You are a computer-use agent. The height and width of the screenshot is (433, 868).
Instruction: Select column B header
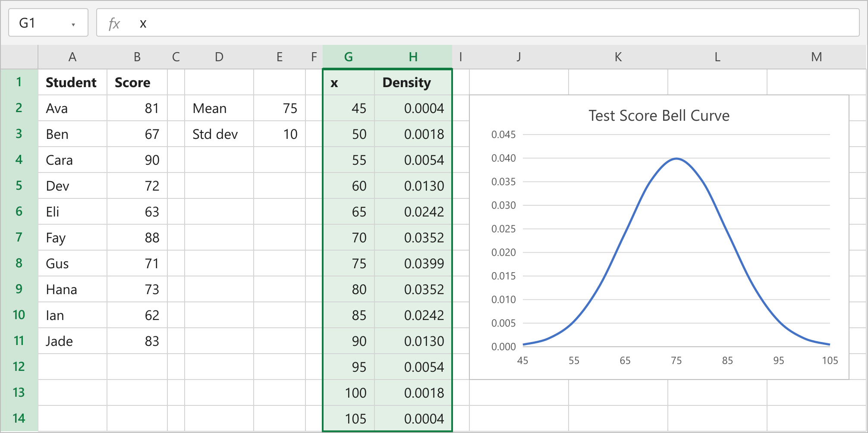[x=137, y=57]
